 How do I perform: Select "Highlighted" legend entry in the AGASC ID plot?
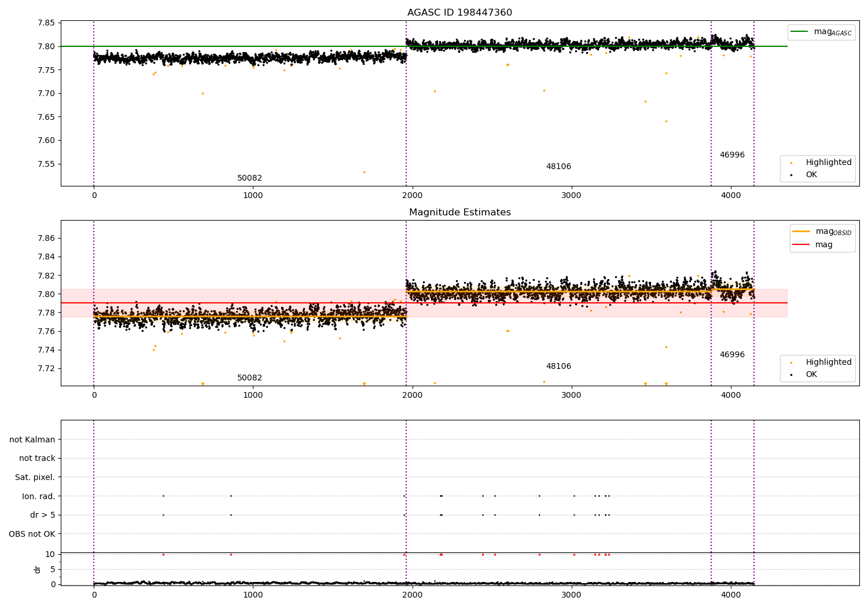[821, 163]
